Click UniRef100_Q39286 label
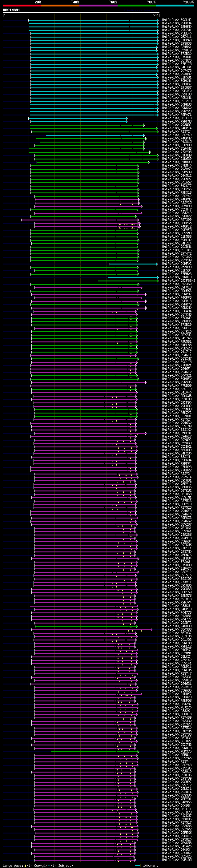 177,535
